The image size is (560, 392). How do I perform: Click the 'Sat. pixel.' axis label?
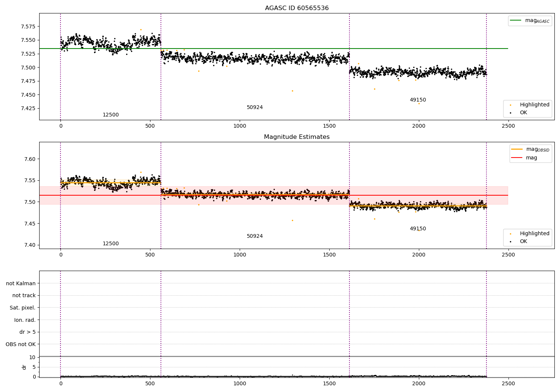[x=22, y=308]
